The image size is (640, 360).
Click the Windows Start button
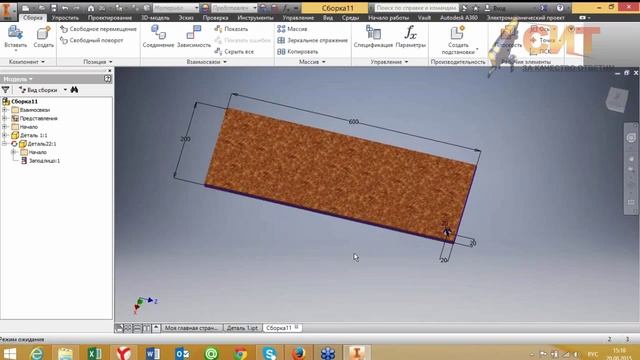tap(9, 353)
